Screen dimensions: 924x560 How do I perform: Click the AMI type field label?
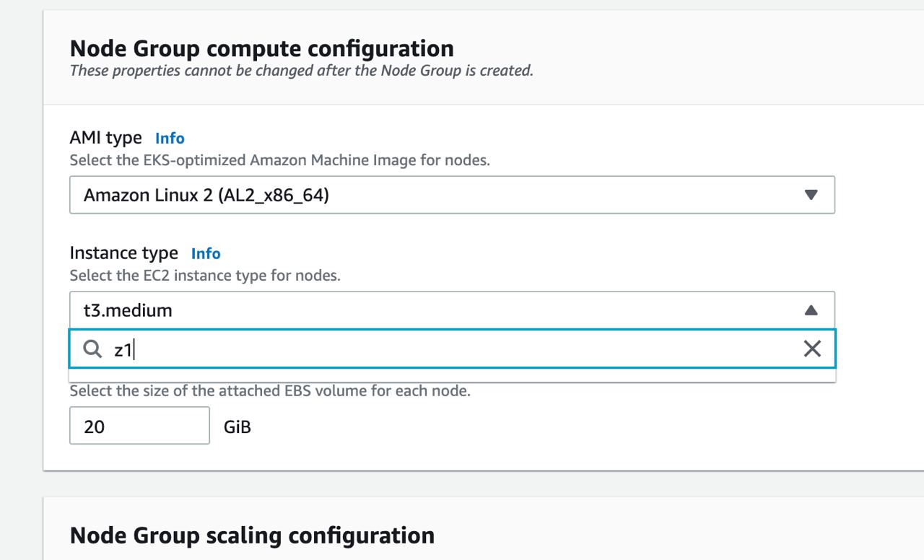point(105,137)
